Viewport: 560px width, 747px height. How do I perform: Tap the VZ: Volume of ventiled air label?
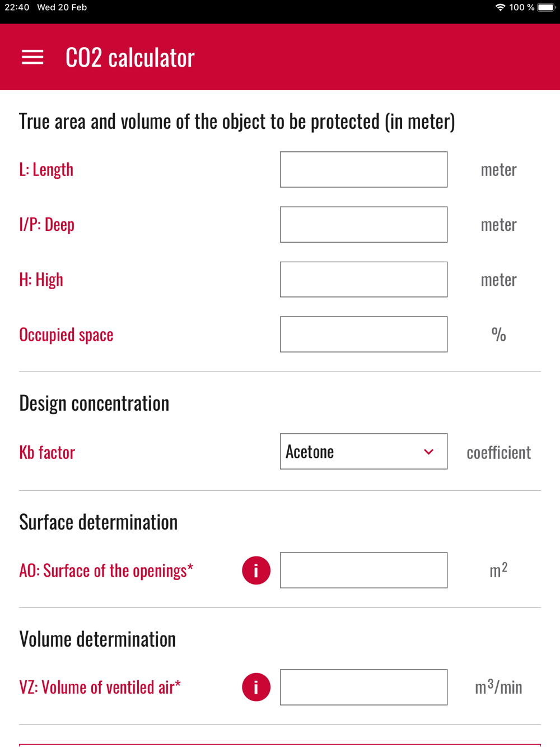point(100,687)
